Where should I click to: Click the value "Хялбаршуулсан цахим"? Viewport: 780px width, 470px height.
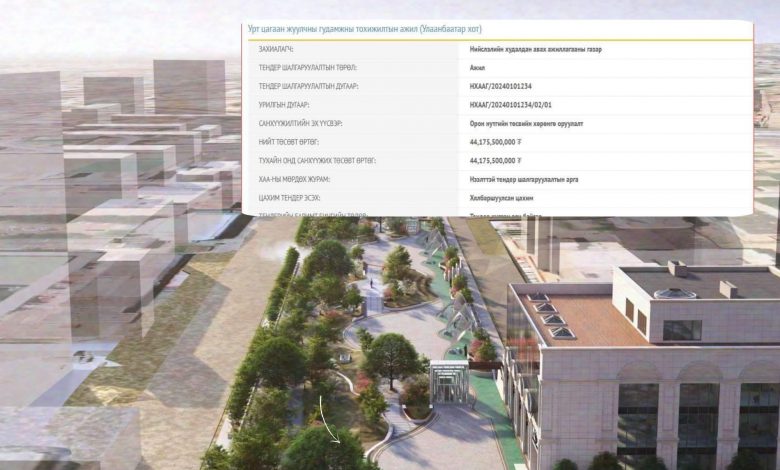(501, 198)
